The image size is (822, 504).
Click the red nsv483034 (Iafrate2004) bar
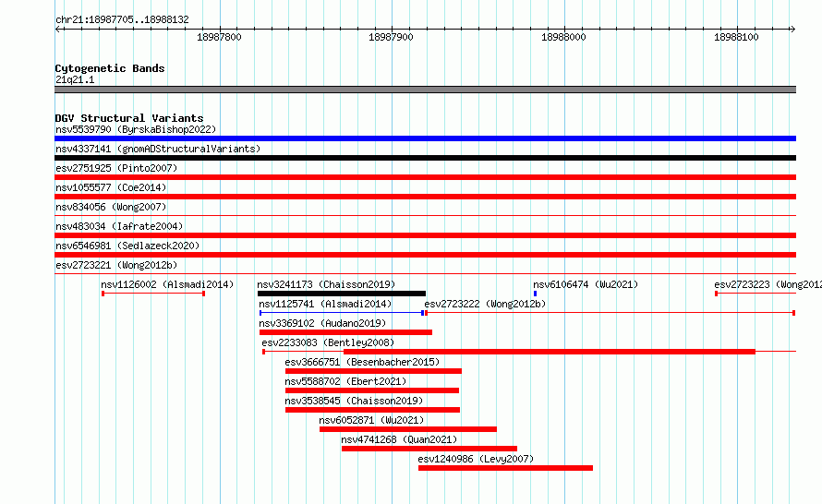[425, 235]
